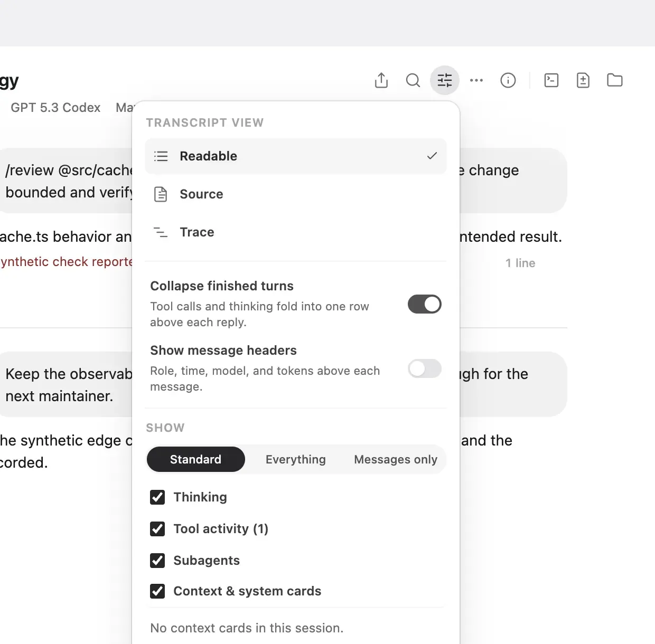Open the more options ellipsis menu
Screen dimensions: 655x644
point(476,80)
